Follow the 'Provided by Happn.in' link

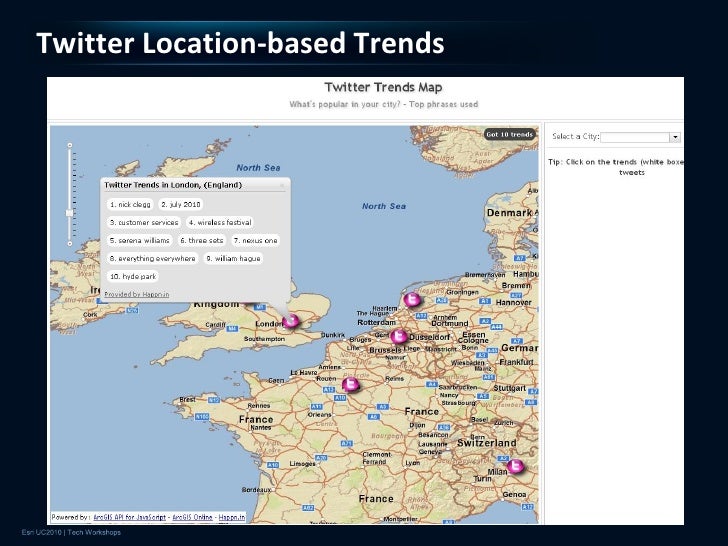[x=136, y=294]
